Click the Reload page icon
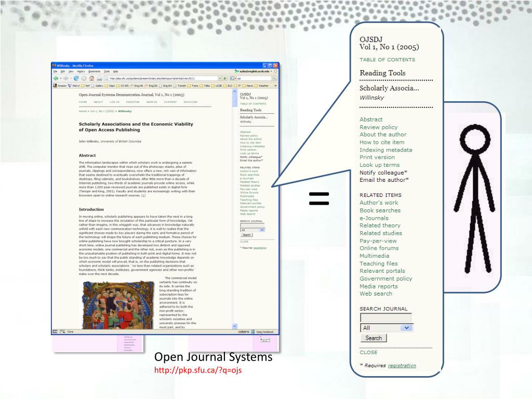This screenshot has height=399, width=532. [76, 78]
